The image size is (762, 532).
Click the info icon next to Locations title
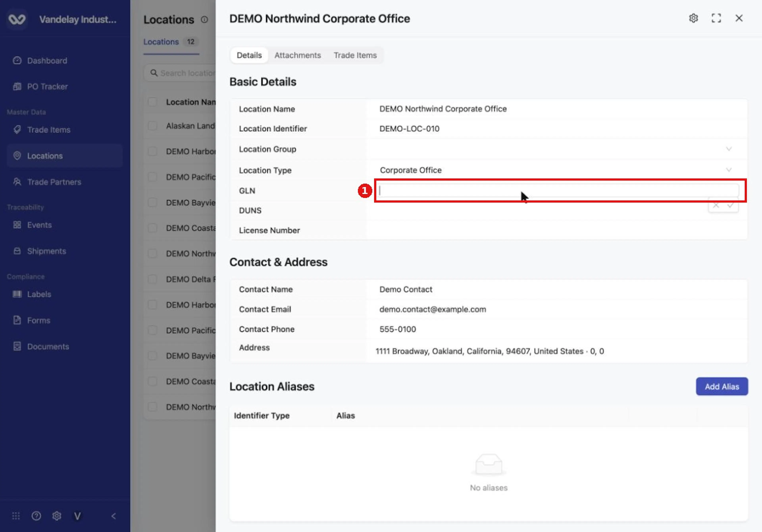click(x=204, y=20)
